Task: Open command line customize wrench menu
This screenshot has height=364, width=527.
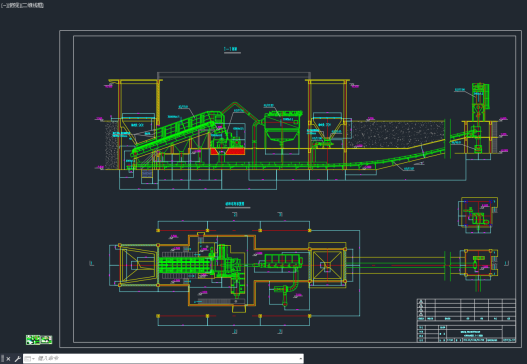Action: 17,359
